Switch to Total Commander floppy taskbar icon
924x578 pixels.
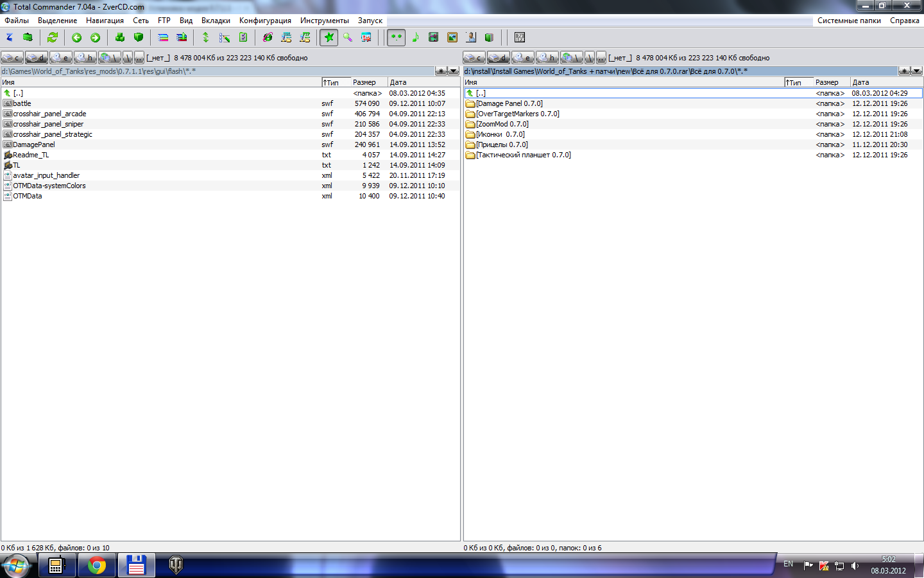click(136, 565)
